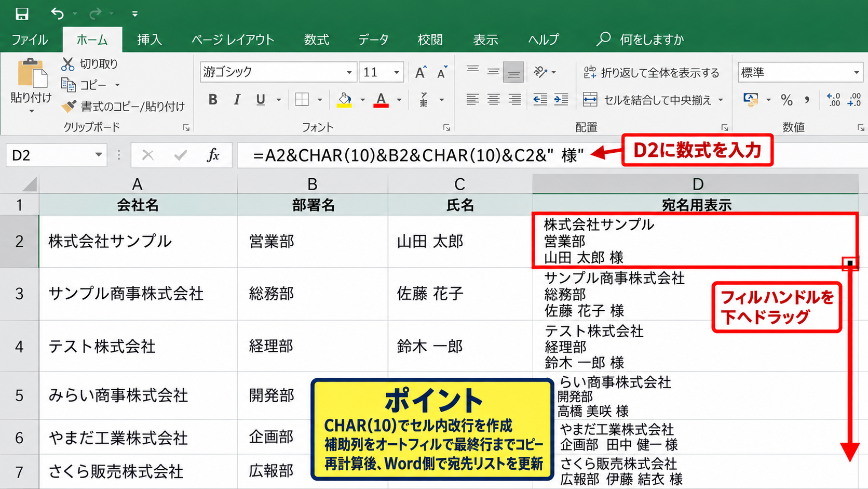Decrease font size with small A icon
The width and height of the screenshot is (868, 489).
pyautogui.click(x=442, y=72)
